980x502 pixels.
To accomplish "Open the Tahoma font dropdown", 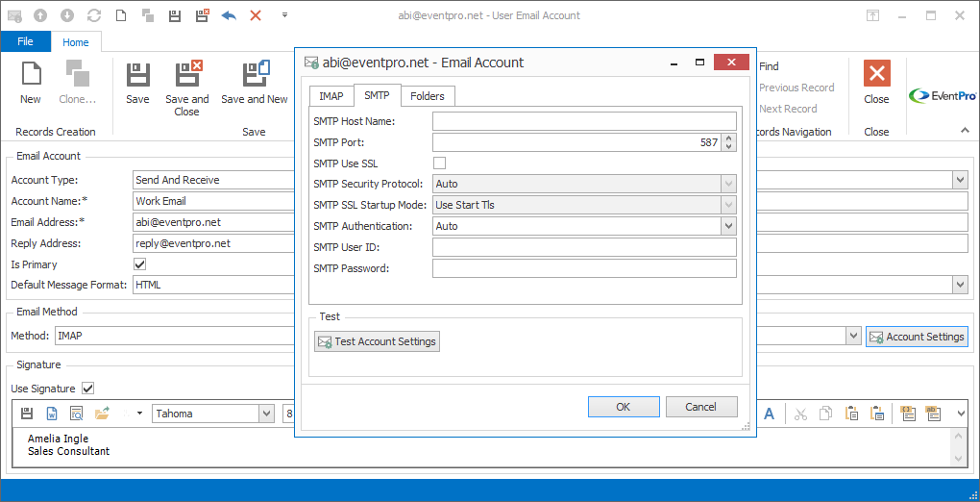I will click(x=267, y=414).
